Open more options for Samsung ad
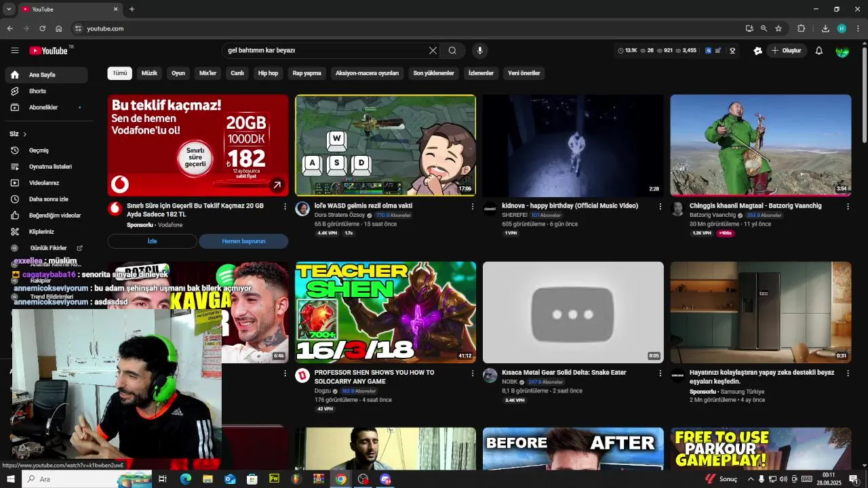Viewport: 868px width, 488px height. pyautogui.click(x=848, y=373)
